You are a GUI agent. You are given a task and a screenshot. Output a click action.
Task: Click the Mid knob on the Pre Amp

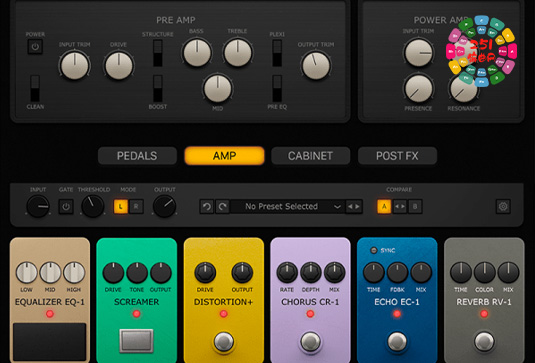pyautogui.click(x=217, y=88)
